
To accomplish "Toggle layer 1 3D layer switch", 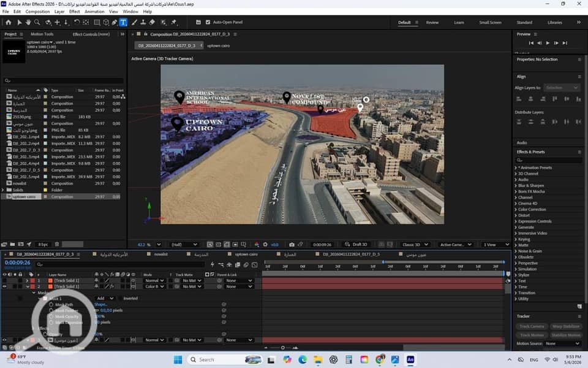I will (x=133, y=280).
